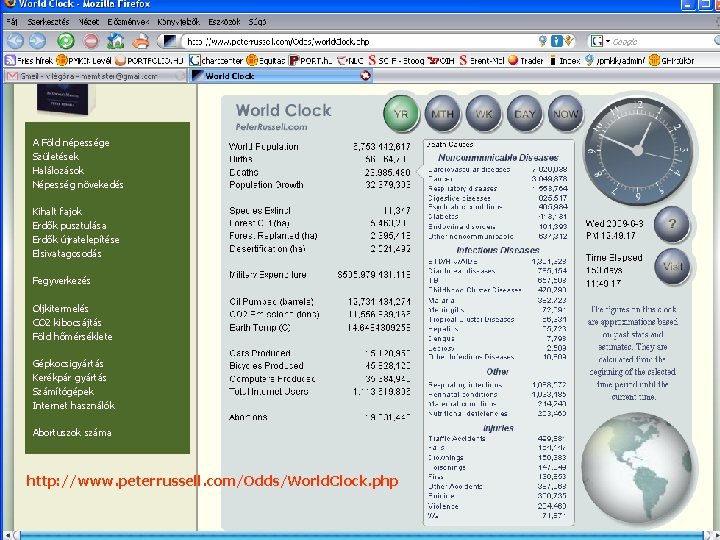Click the 'Kerékpár gyártás' sidebar text

69,377
